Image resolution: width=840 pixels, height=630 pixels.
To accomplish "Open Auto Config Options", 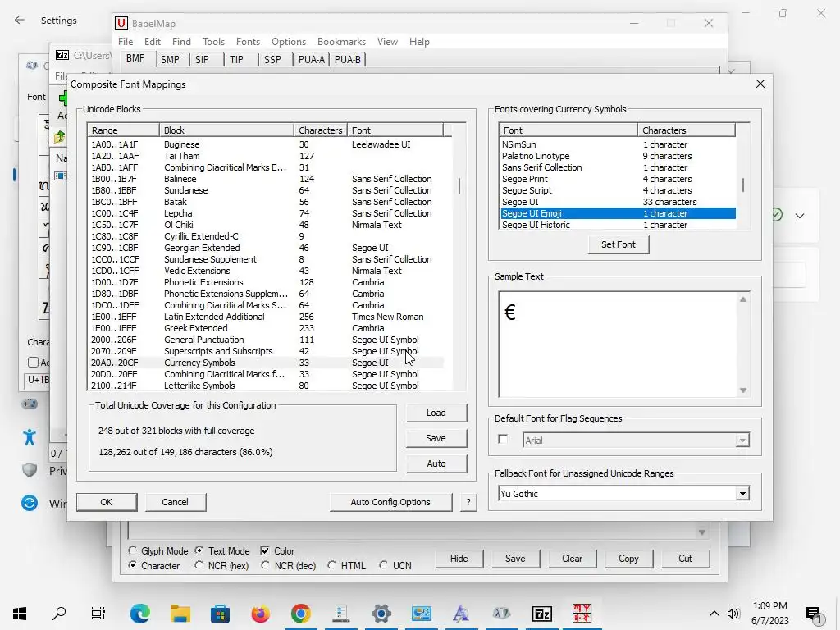I will (x=390, y=502).
